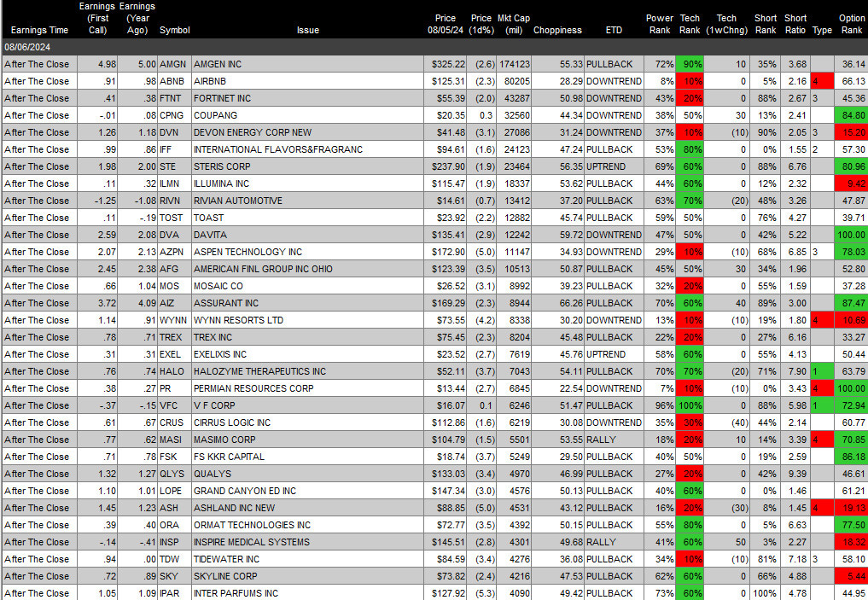Select AMGEN's $325.22 price cell
Image resolution: width=868 pixels, height=600 pixels.
(x=446, y=64)
